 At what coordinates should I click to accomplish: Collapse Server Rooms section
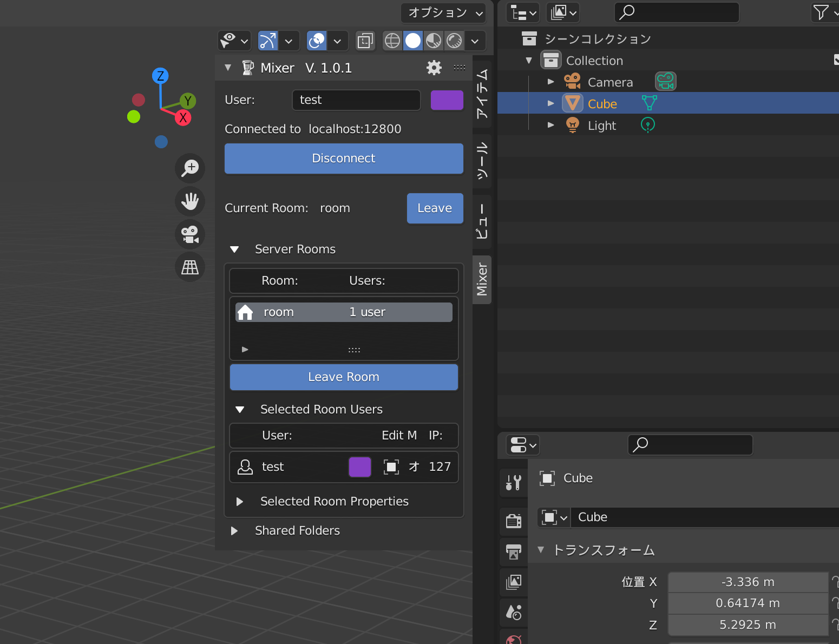coord(234,249)
